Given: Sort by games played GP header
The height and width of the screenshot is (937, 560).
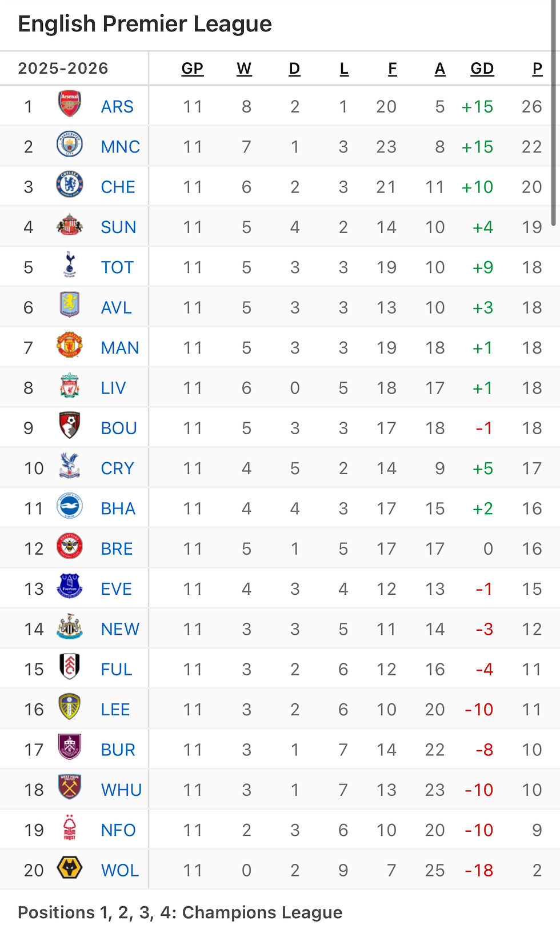Looking at the screenshot, I should click(193, 68).
